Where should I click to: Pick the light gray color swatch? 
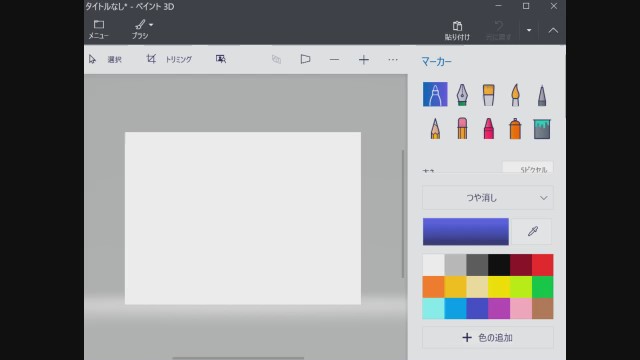[x=456, y=264]
